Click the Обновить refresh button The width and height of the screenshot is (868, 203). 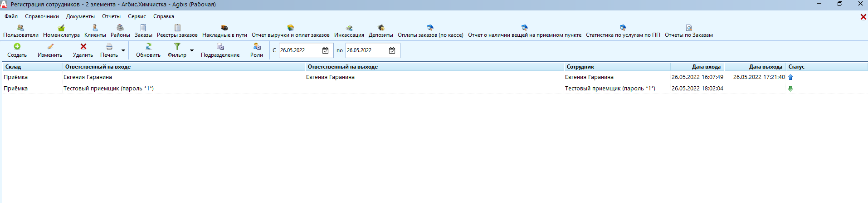(x=148, y=50)
